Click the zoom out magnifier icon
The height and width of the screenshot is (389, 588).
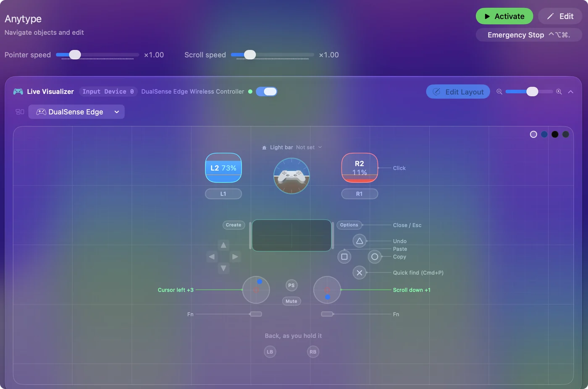[499, 91]
